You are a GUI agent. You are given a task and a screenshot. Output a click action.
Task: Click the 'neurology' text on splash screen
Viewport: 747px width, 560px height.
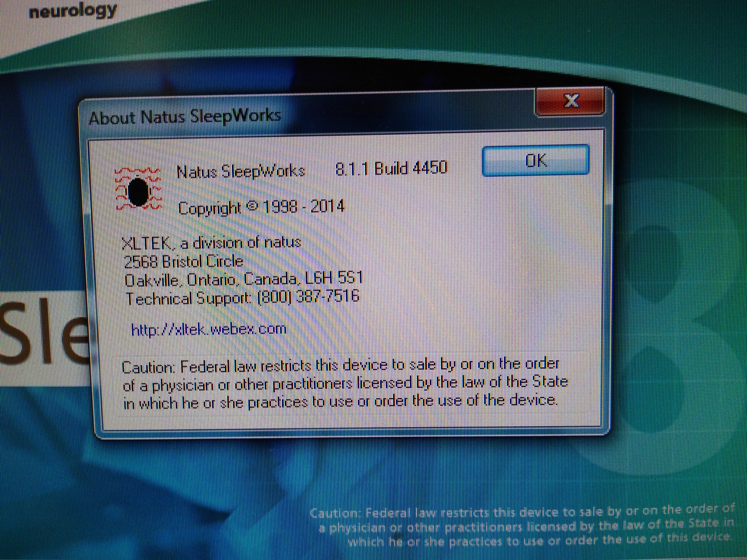pyautogui.click(x=73, y=11)
